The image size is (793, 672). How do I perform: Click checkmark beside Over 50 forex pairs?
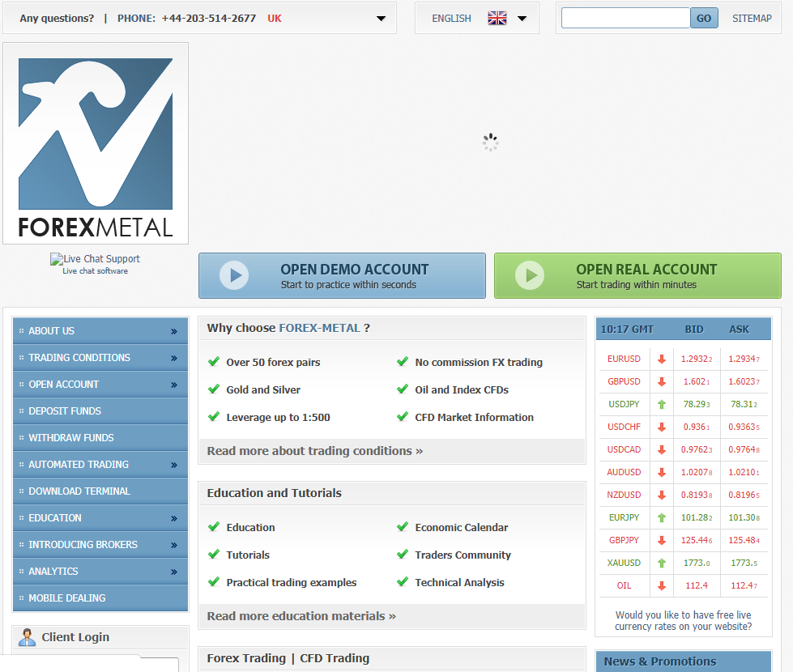pos(214,362)
